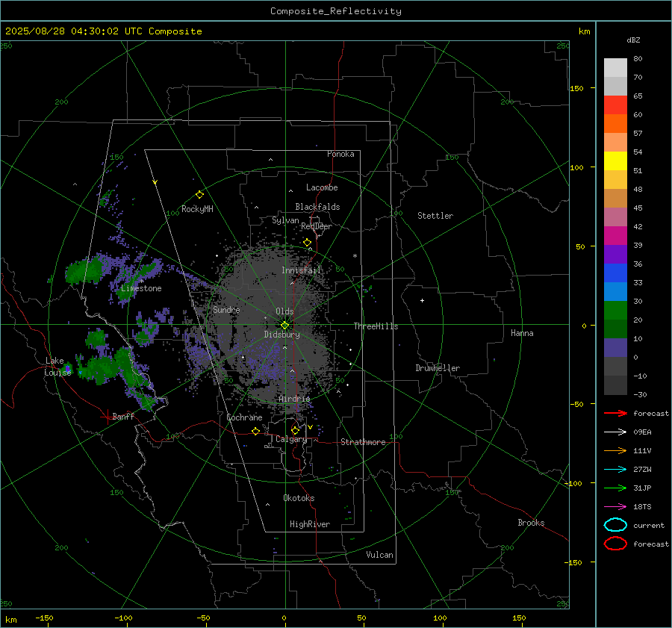The width and height of the screenshot is (672, 628).
Task: Click the 57-60 dBZ orange swatch
Action: [x=615, y=123]
